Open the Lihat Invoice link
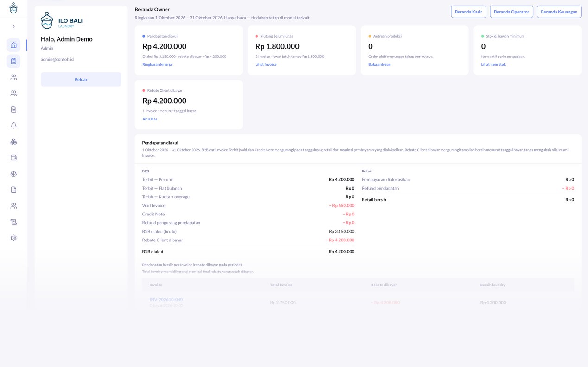The width and height of the screenshot is (588, 367). [266, 64]
